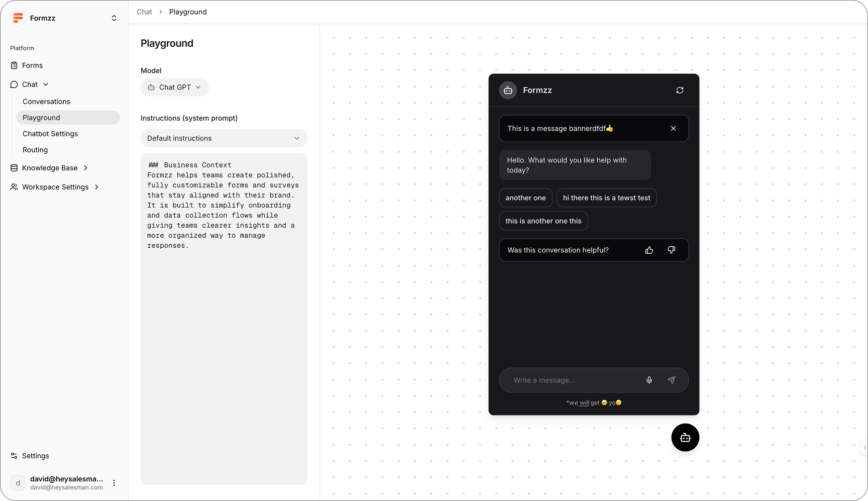868x501 pixels.
Task: Click the microphone icon in message box
Action: (x=649, y=380)
